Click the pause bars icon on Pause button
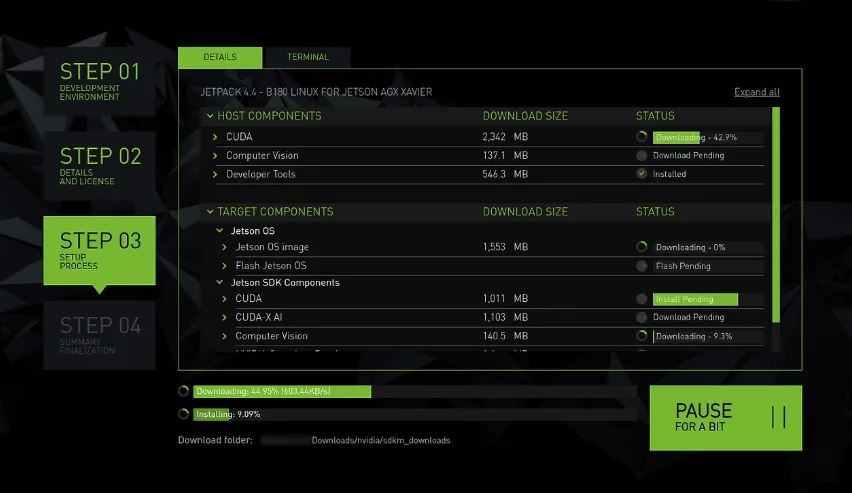The width and height of the screenshot is (852, 493). tap(779, 417)
